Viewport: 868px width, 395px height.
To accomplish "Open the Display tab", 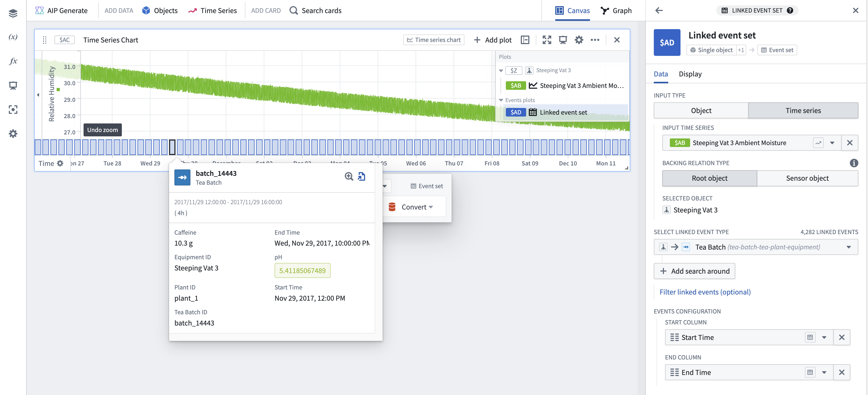I will coord(690,74).
